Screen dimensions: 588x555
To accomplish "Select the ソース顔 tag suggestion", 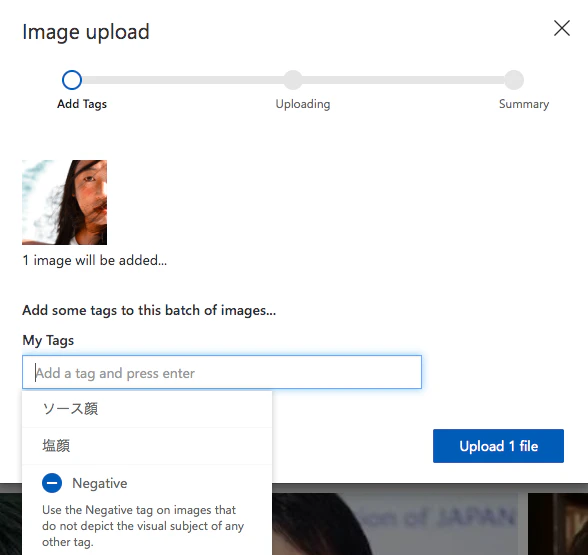I will click(147, 409).
